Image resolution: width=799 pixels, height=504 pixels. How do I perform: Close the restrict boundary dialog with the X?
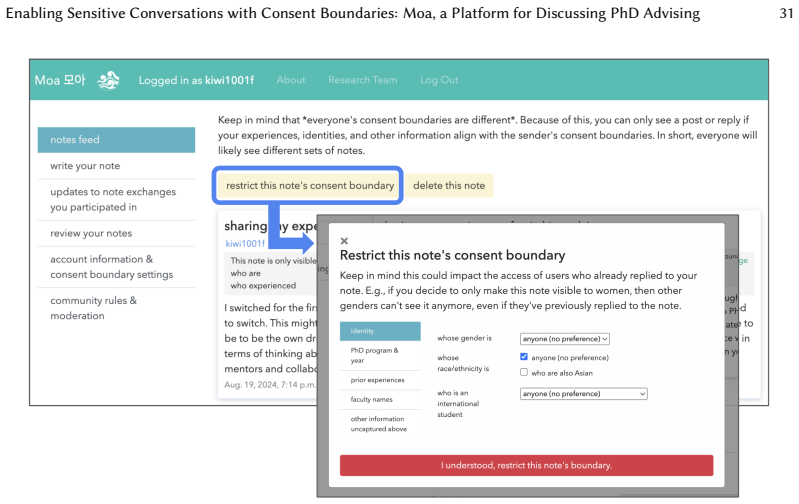(344, 241)
